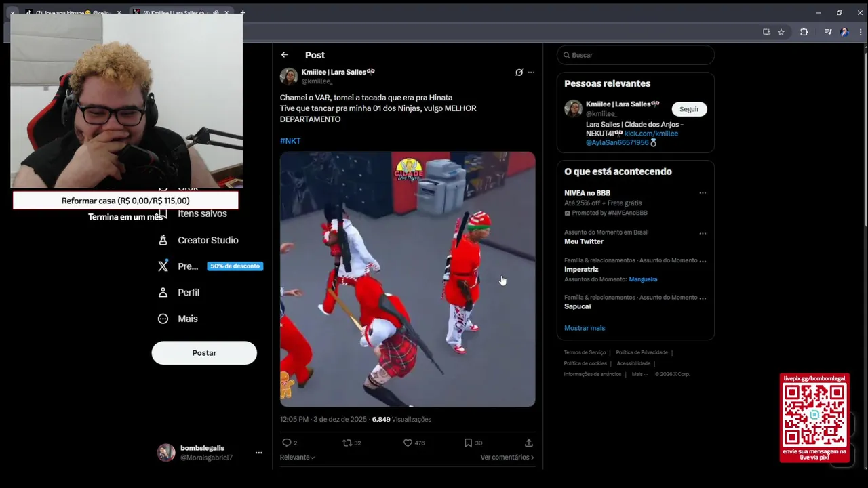Click Mostrar mais in trends
The image size is (868, 488).
585,328
